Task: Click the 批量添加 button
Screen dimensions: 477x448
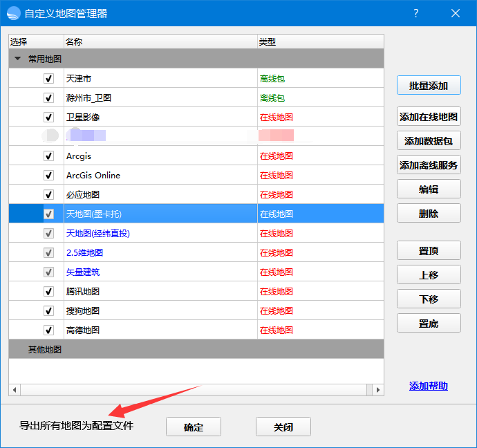Action: click(x=429, y=86)
